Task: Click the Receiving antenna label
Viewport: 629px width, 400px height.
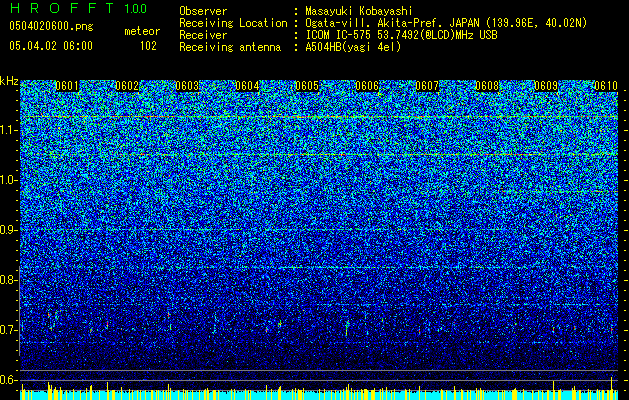Action: coord(230,47)
